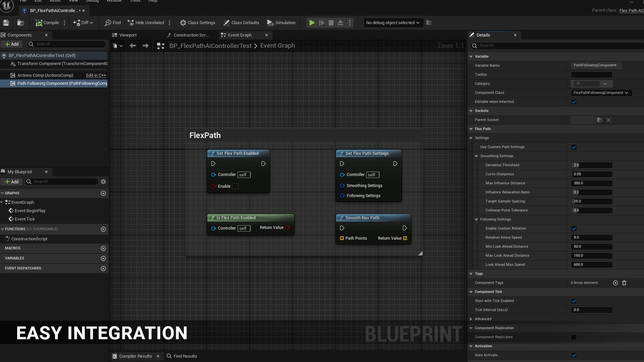644x362 pixels.
Task: Navigate forward in graph history
Action: click(x=145, y=46)
